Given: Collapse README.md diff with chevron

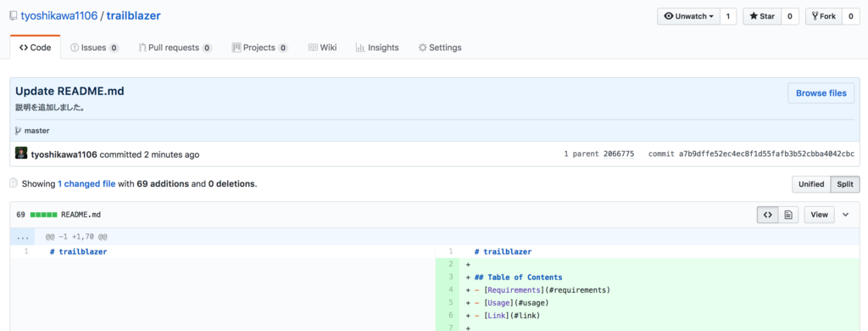Looking at the screenshot, I should 846,215.
